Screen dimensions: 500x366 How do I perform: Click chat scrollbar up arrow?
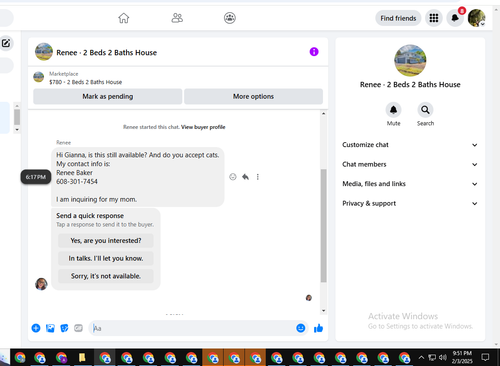323,114
